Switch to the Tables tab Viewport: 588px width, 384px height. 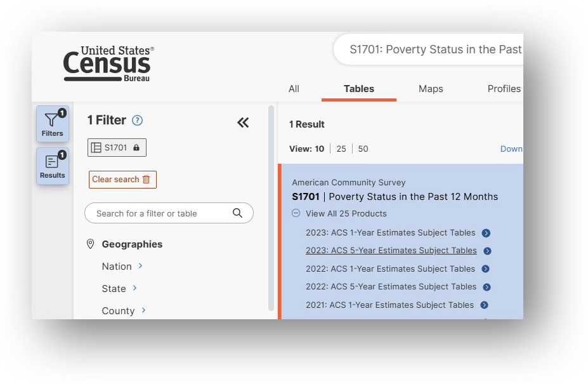point(359,89)
